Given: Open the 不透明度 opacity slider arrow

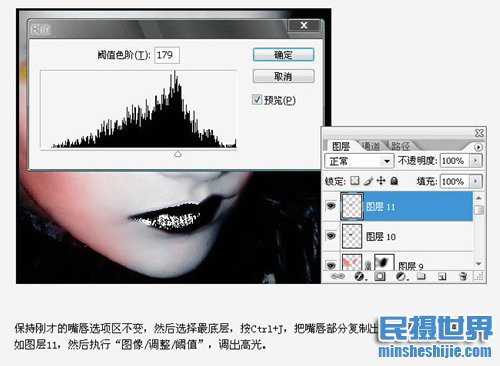Looking at the screenshot, I should [475, 161].
